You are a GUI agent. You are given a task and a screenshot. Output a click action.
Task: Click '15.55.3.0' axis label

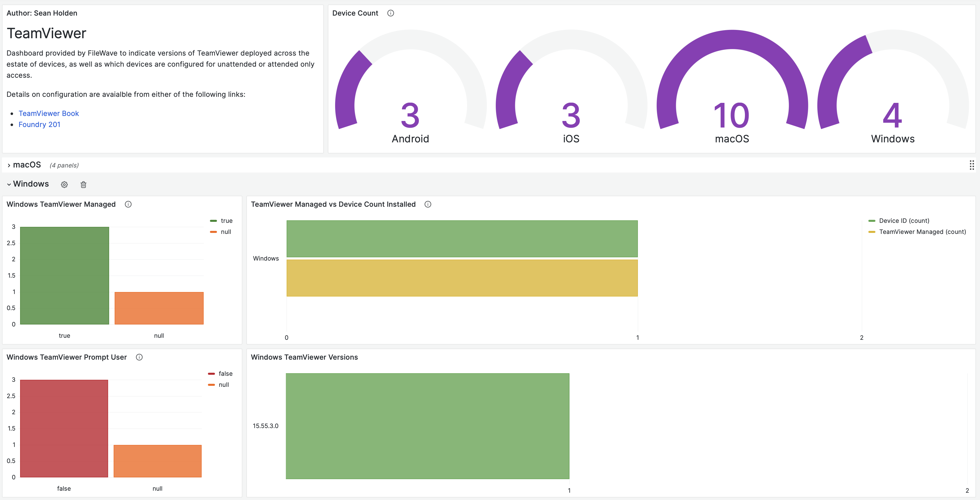pos(265,426)
